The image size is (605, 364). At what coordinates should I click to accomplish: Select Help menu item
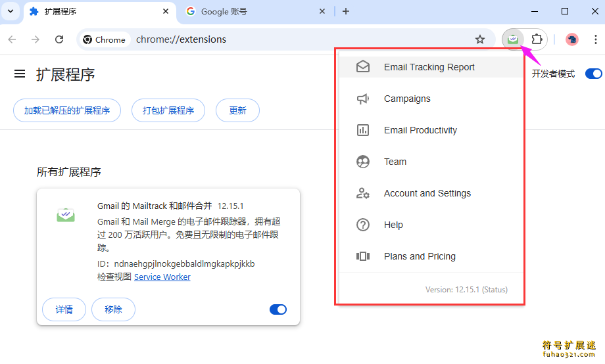click(431, 225)
